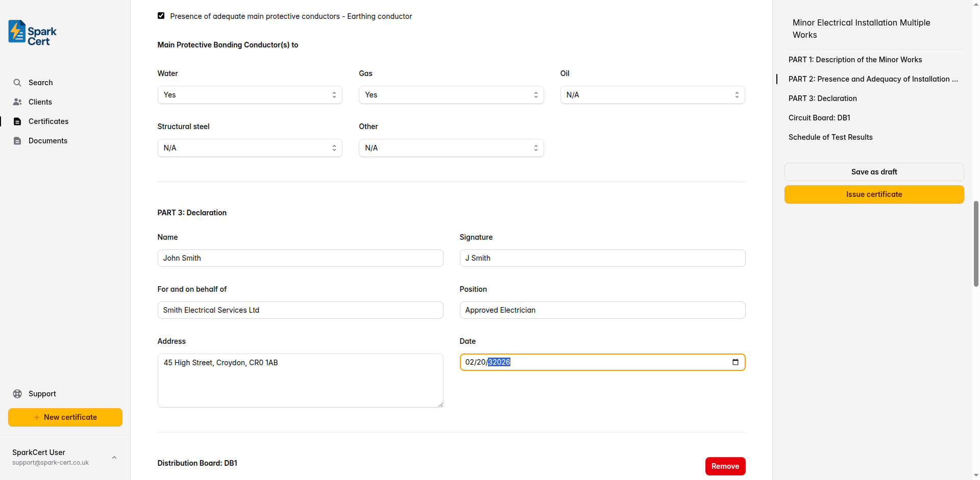Open the Water bonding dropdown
The height and width of the screenshot is (480, 980).
click(250, 95)
